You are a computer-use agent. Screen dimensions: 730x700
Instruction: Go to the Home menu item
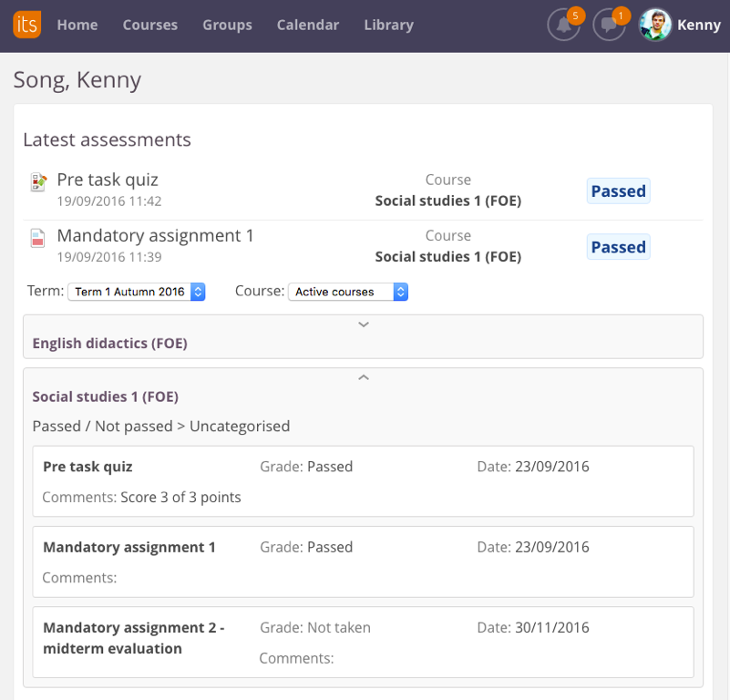click(77, 26)
